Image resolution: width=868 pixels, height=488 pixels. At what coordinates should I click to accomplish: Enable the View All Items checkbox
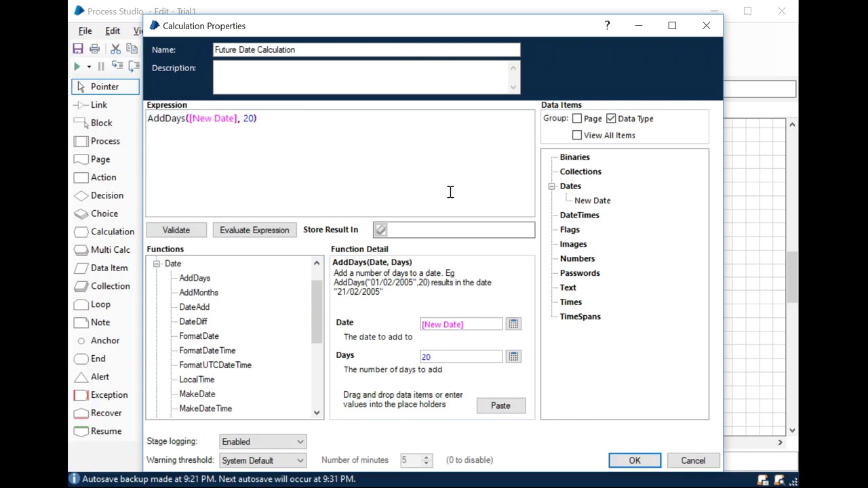(577, 136)
